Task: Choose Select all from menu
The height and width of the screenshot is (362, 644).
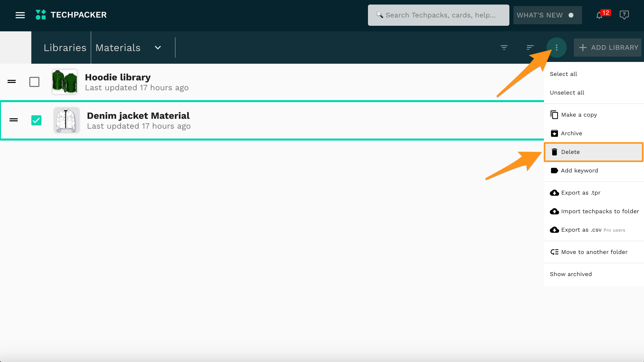Action: 594,74
